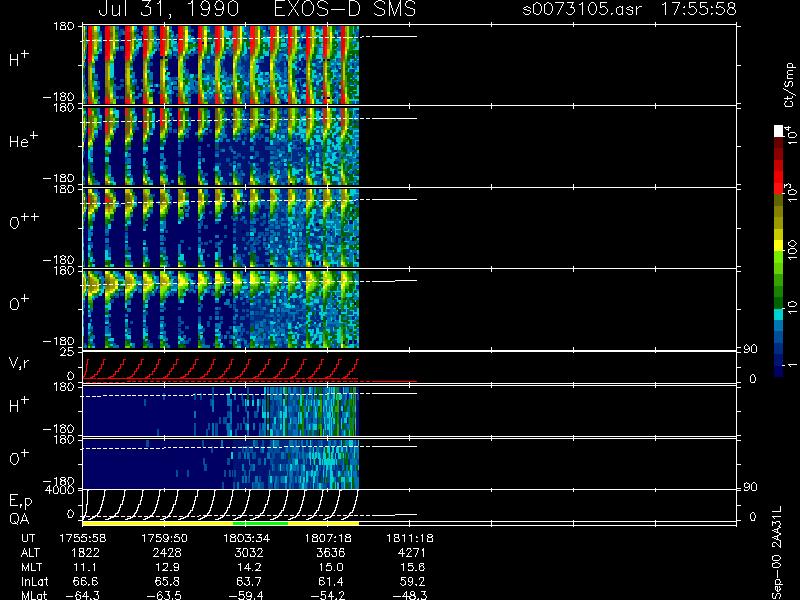Select the 'InLat' row header
This screenshot has height=600, width=800.
click(x=34, y=582)
